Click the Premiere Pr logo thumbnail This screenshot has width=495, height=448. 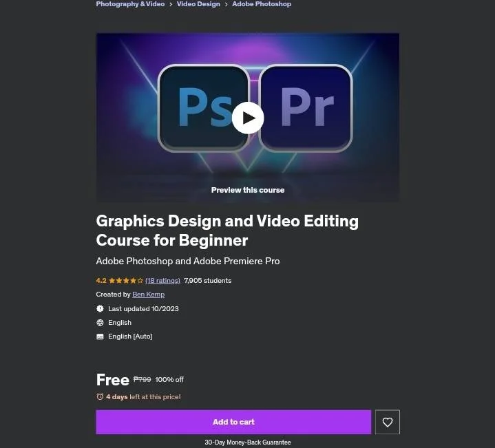click(x=306, y=108)
